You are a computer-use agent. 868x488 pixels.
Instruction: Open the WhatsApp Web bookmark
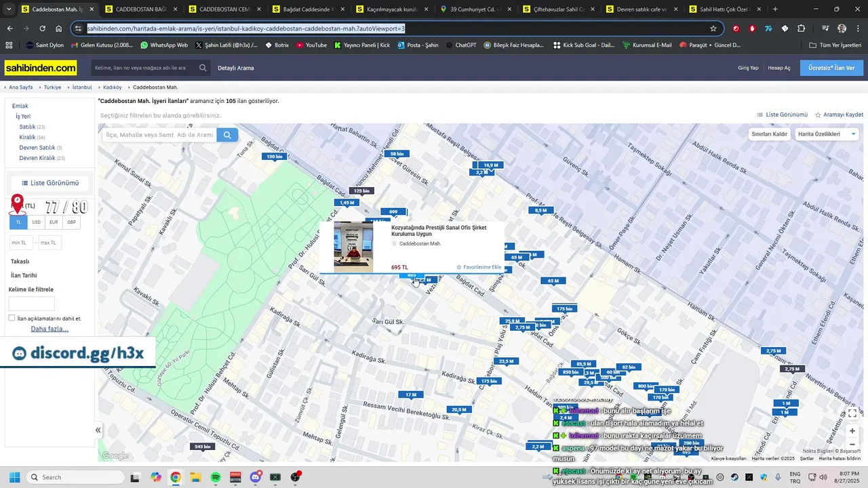(164, 45)
